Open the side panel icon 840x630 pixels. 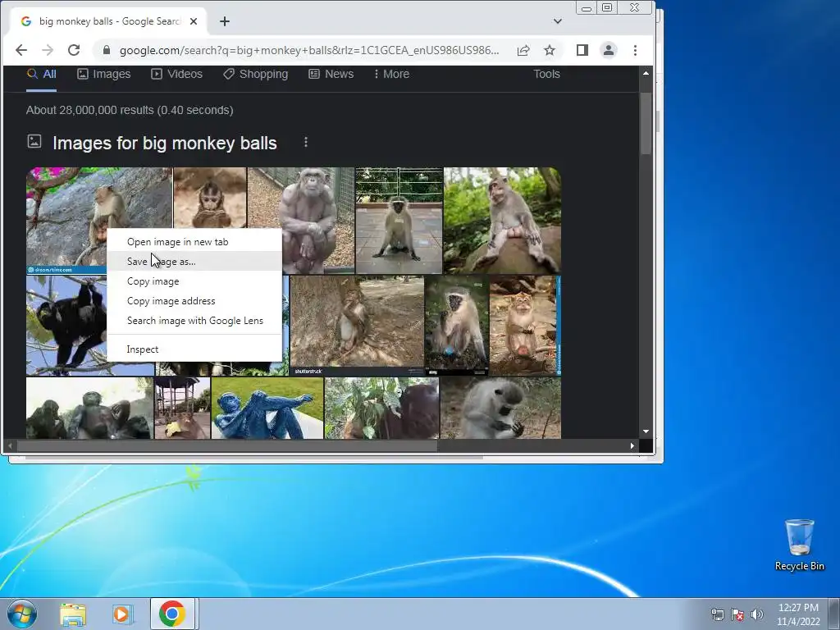582,50
